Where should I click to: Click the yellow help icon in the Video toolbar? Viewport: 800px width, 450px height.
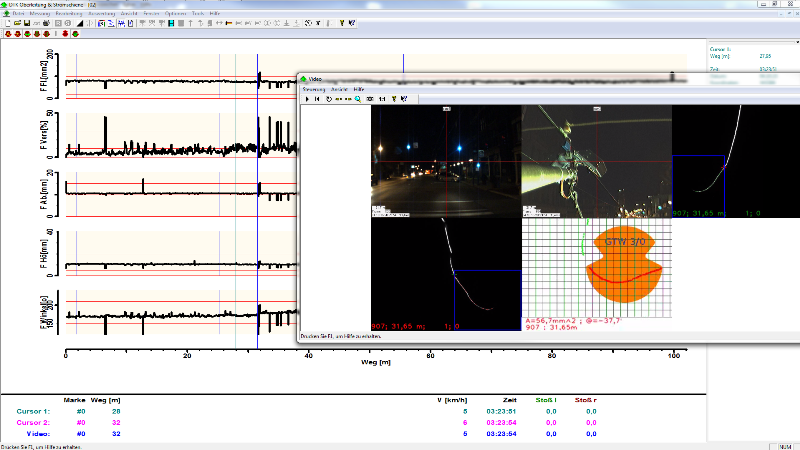pyautogui.click(x=394, y=99)
